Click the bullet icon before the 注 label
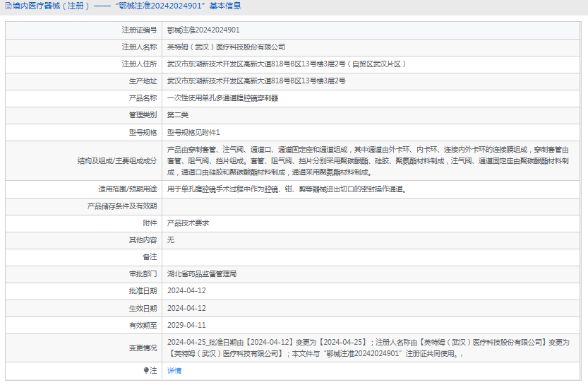Screen dimensions: 588x385 coord(146,370)
